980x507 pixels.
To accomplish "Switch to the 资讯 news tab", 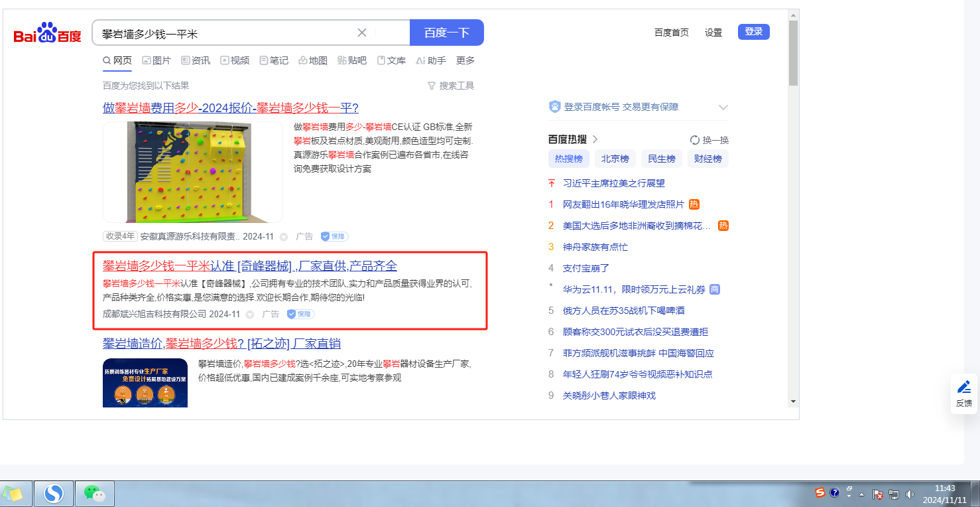I will tap(196, 60).
